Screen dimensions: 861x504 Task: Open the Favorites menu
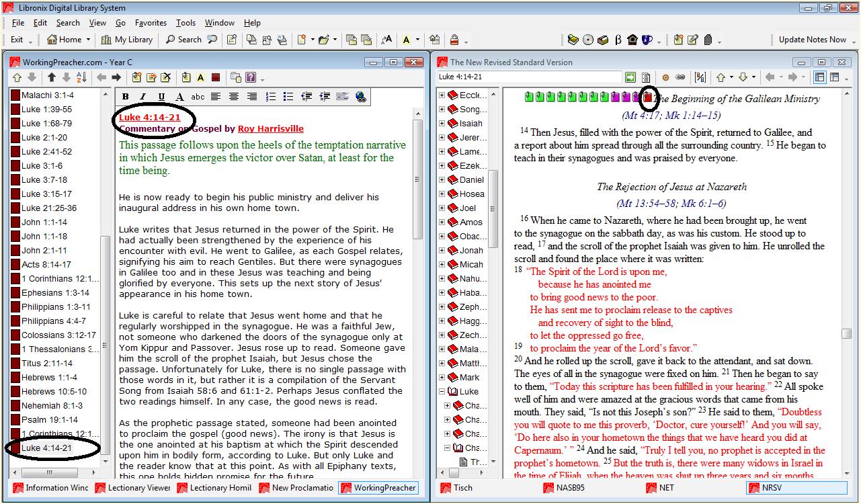click(x=151, y=23)
